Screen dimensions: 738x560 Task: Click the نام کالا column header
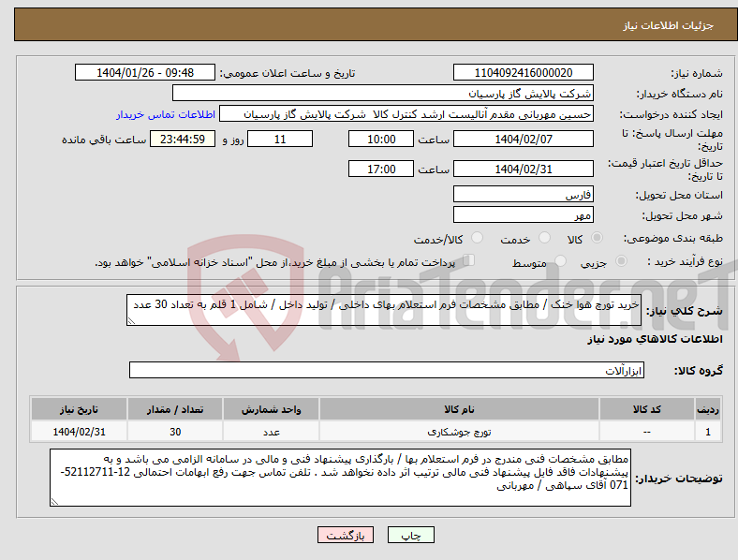pyautogui.click(x=459, y=409)
